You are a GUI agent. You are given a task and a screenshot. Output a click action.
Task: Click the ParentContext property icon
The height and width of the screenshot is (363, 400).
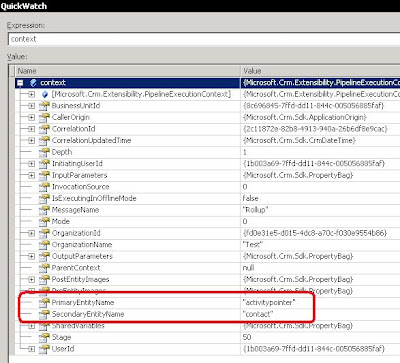click(44, 268)
